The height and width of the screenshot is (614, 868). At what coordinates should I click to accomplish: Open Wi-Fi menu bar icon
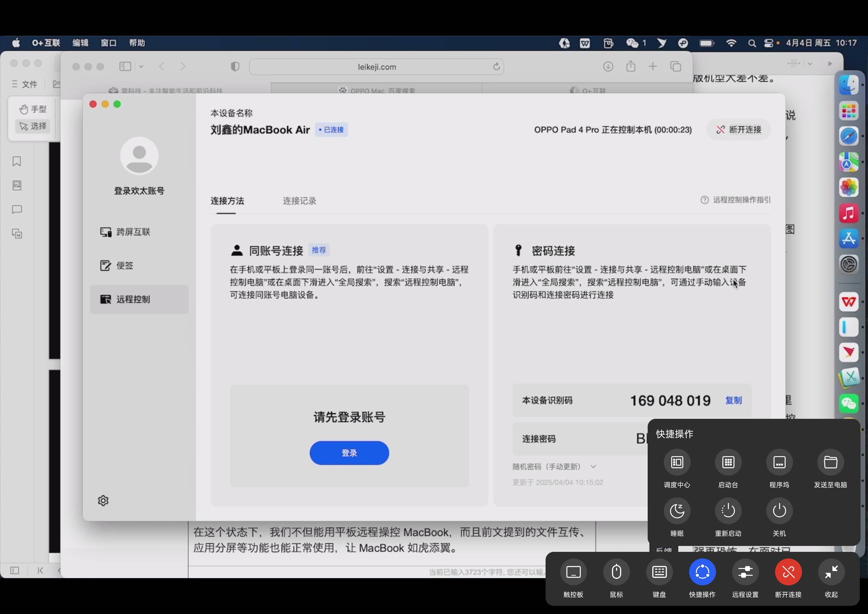pos(731,43)
